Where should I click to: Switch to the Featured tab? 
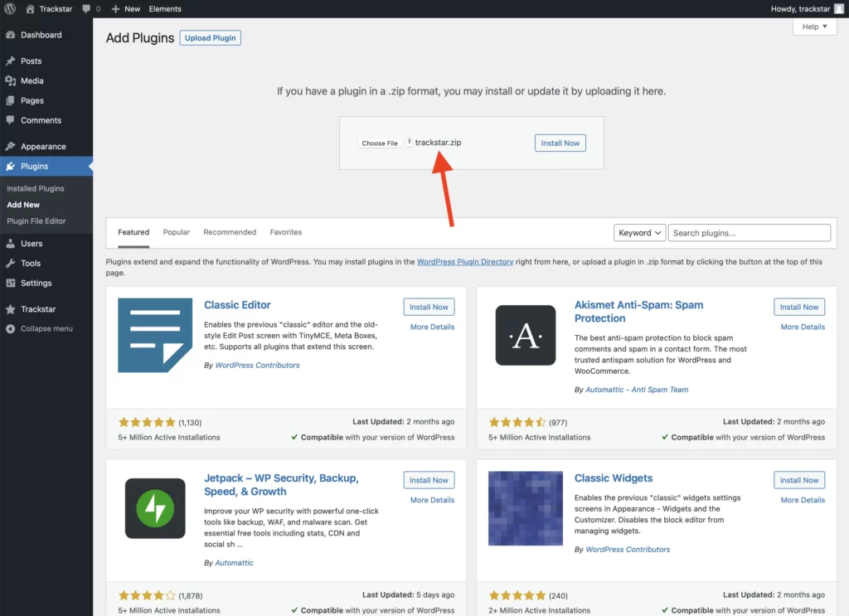point(133,232)
